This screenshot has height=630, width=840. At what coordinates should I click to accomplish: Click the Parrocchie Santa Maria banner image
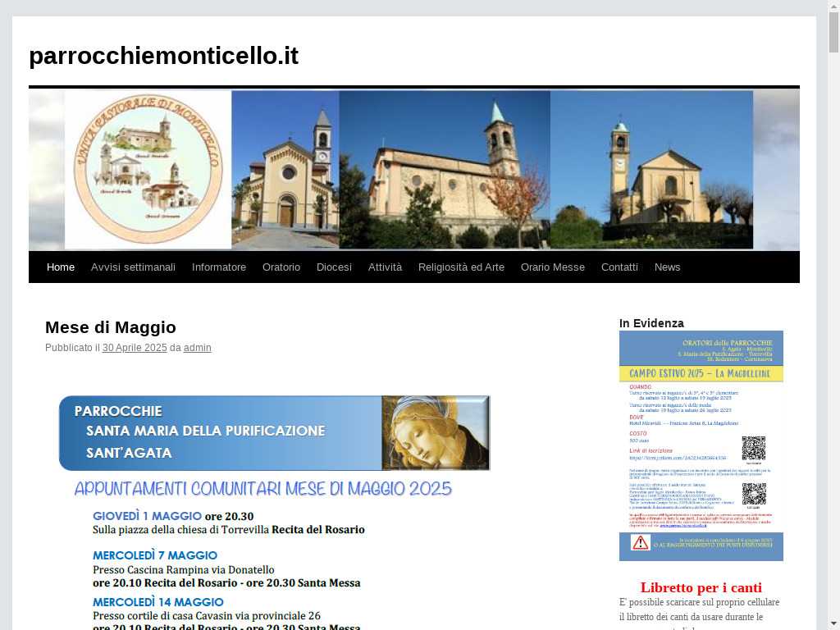click(274, 433)
